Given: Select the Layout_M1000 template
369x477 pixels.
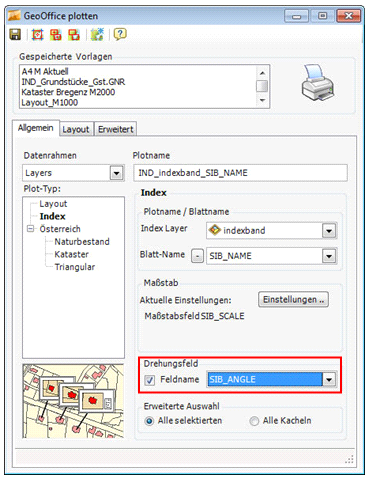Looking at the screenshot, I should [x=50, y=102].
